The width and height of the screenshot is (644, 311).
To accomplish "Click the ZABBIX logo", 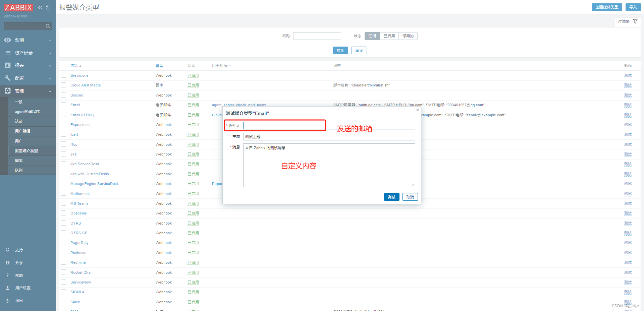I will [18, 7].
